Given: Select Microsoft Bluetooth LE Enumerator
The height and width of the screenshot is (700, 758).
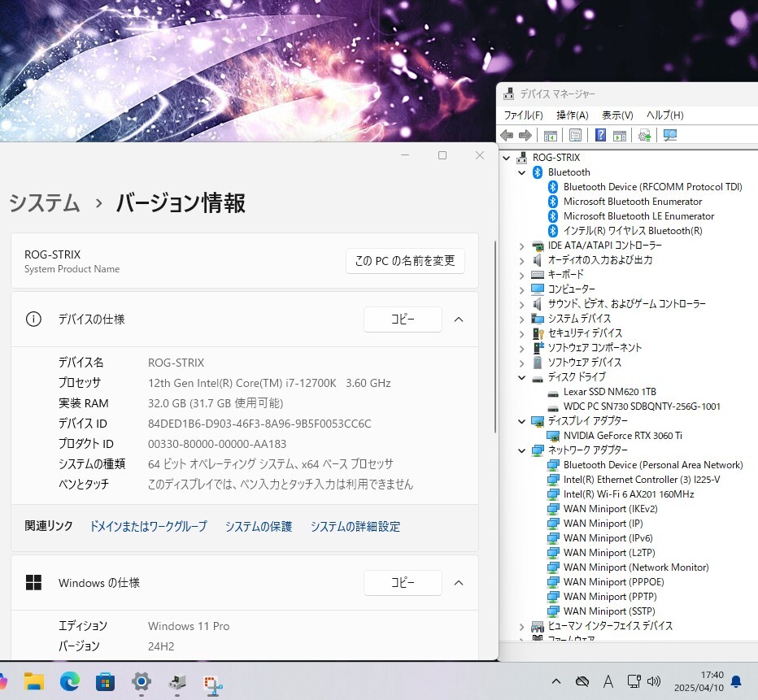Looking at the screenshot, I should click(638, 216).
